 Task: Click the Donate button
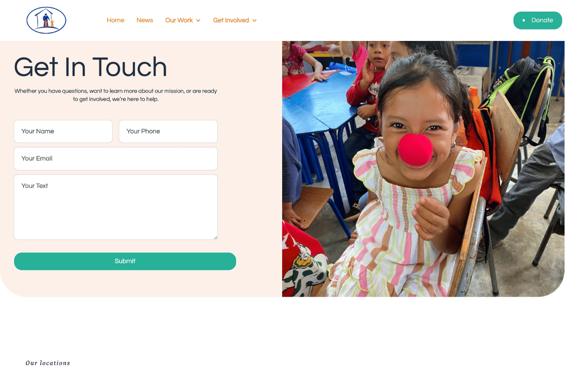[537, 20]
